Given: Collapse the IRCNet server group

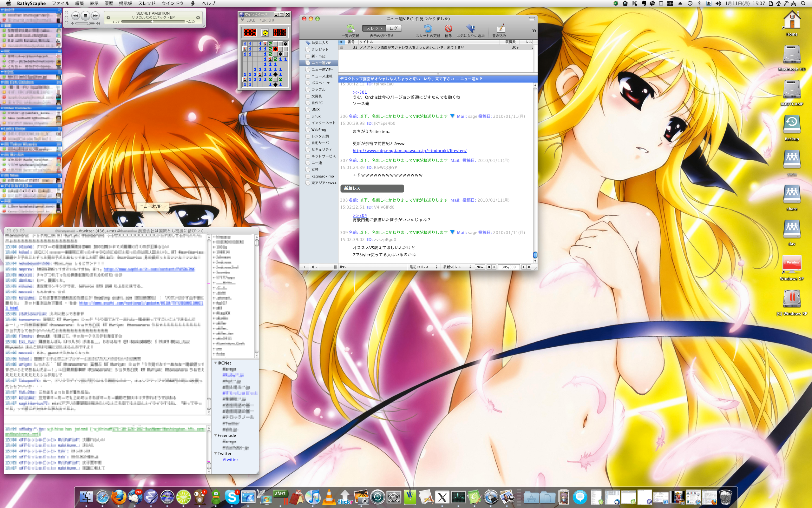Looking at the screenshot, I should tap(215, 363).
